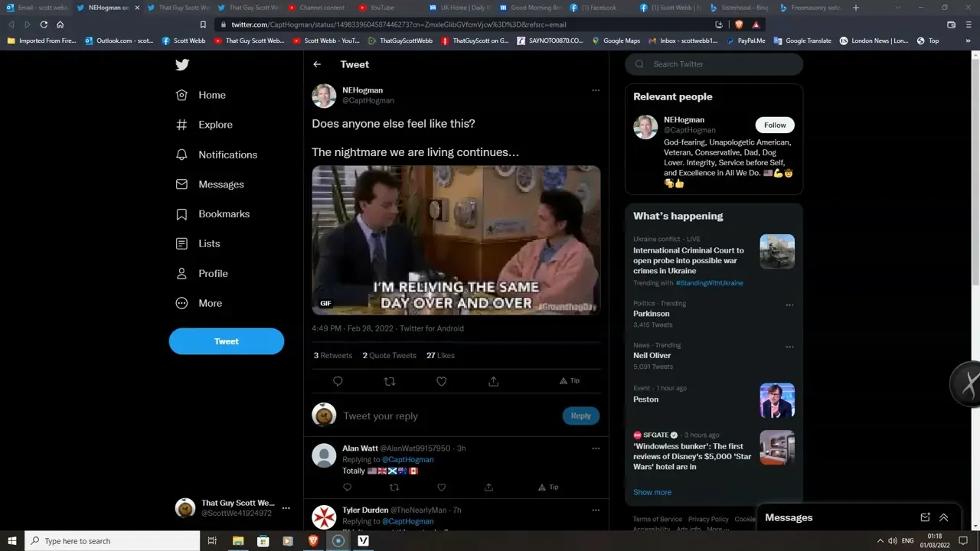Open Brave browser from the taskbar
The width and height of the screenshot is (980, 551).
pyautogui.click(x=312, y=541)
